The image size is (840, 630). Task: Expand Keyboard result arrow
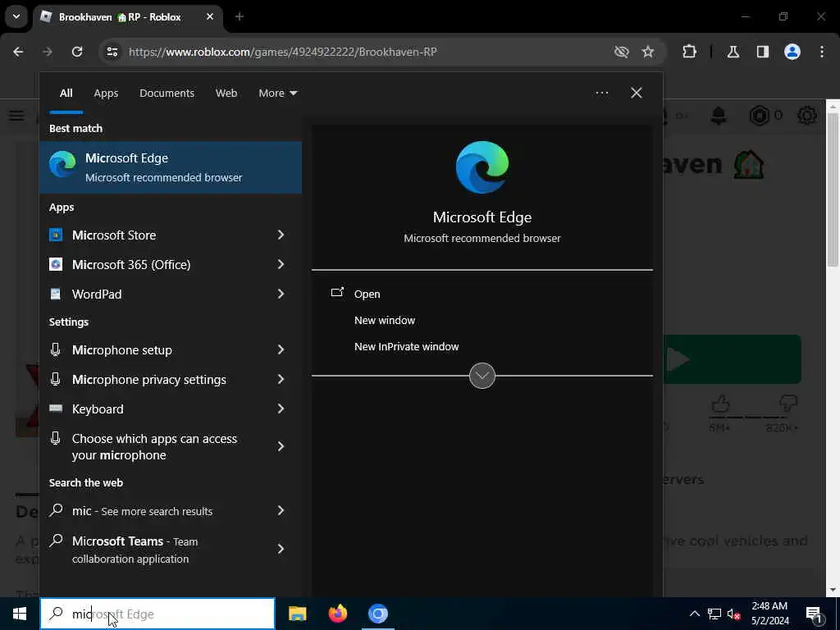pyautogui.click(x=281, y=409)
